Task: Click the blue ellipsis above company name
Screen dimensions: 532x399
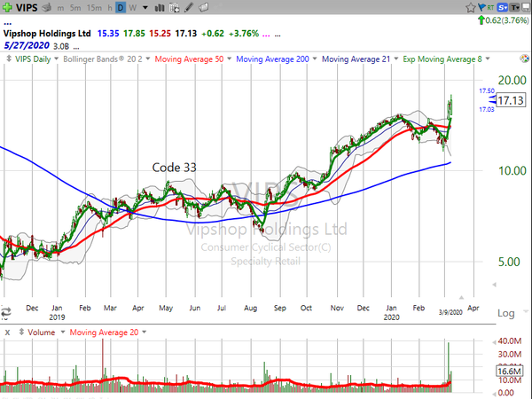Action: click(x=7, y=25)
